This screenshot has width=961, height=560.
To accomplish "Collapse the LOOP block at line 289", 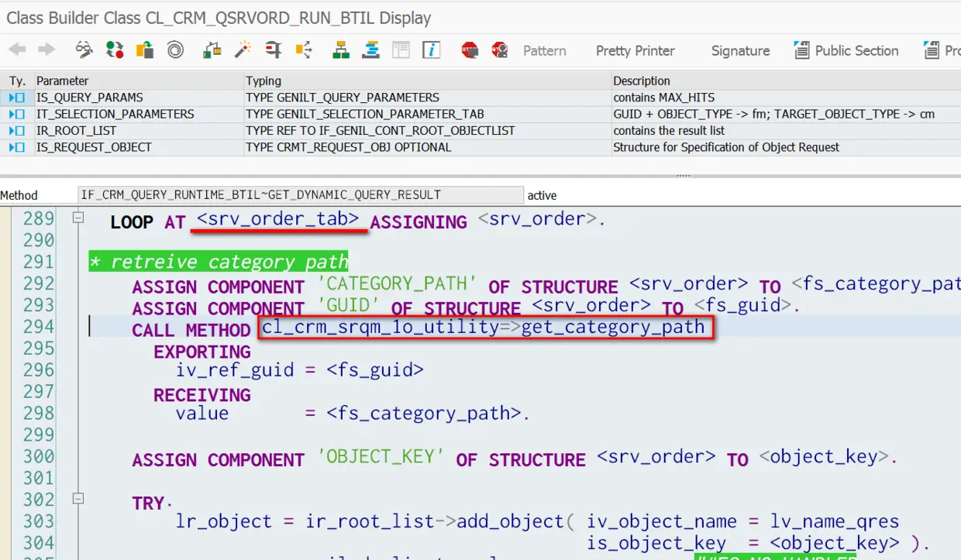I will pyautogui.click(x=77, y=218).
